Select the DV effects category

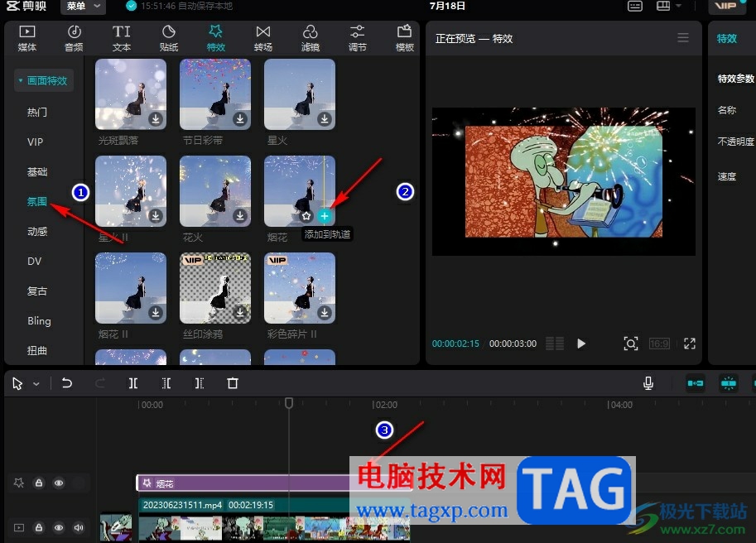coord(34,261)
